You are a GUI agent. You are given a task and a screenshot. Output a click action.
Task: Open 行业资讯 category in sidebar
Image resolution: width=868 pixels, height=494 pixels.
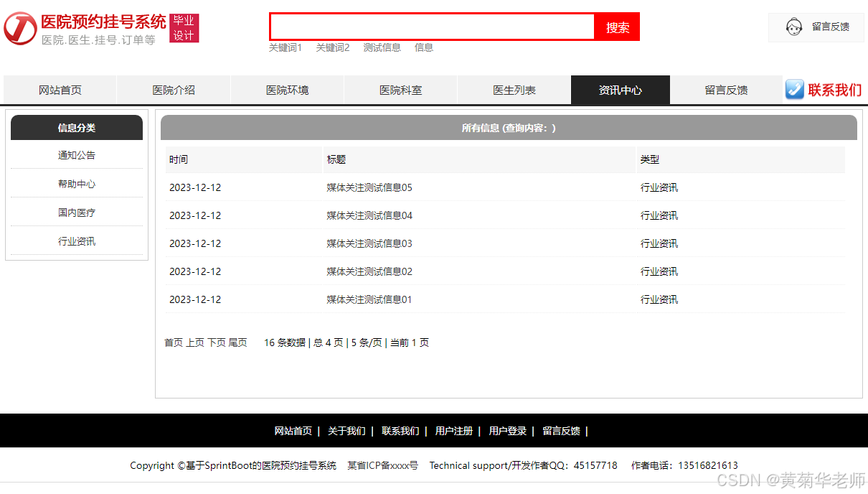(77, 241)
